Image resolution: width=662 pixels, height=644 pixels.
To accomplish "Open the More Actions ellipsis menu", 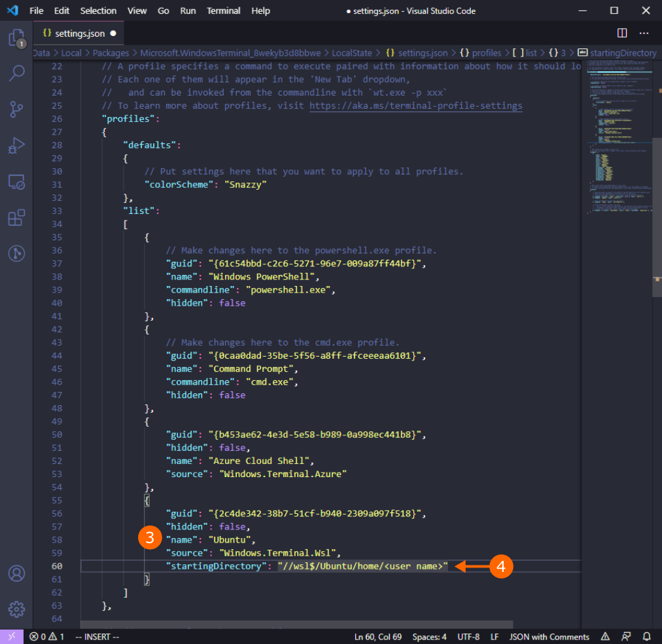I will (644, 33).
